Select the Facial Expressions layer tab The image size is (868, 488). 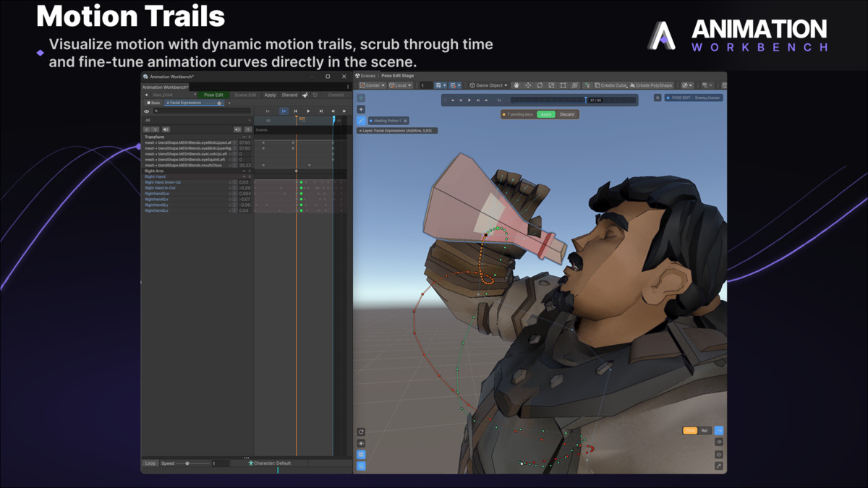[x=194, y=103]
